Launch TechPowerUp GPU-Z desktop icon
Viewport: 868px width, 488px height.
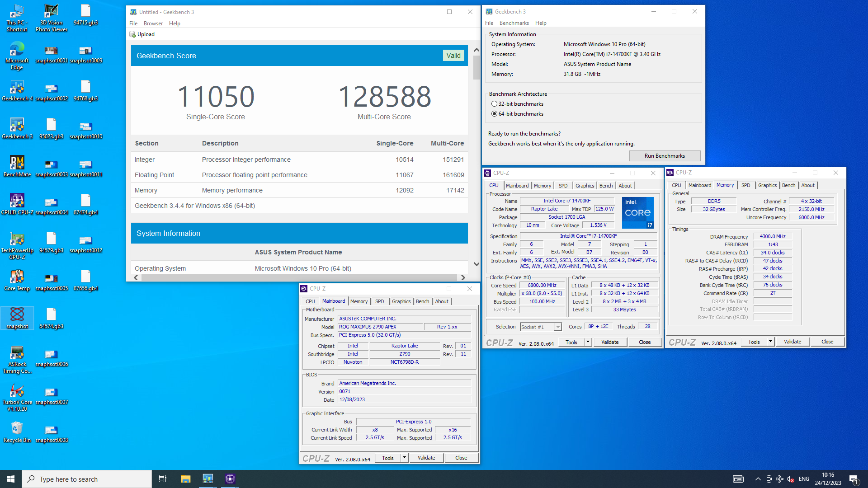coord(17,246)
